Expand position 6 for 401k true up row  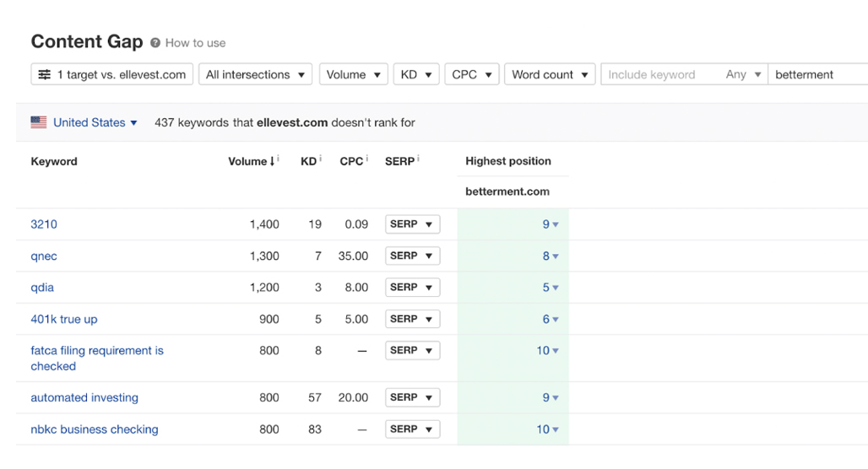pyautogui.click(x=551, y=319)
